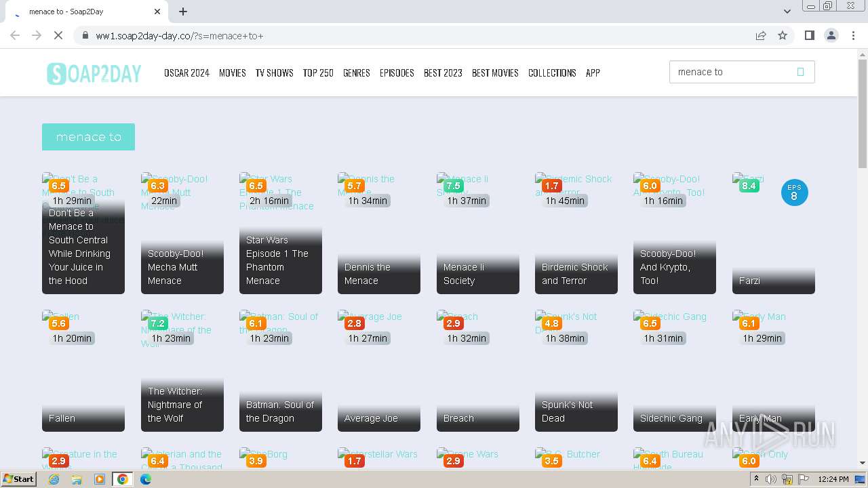Navigate to BEST MOVIES
Image resolution: width=868 pixels, height=488 pixels.
[495, 73]
